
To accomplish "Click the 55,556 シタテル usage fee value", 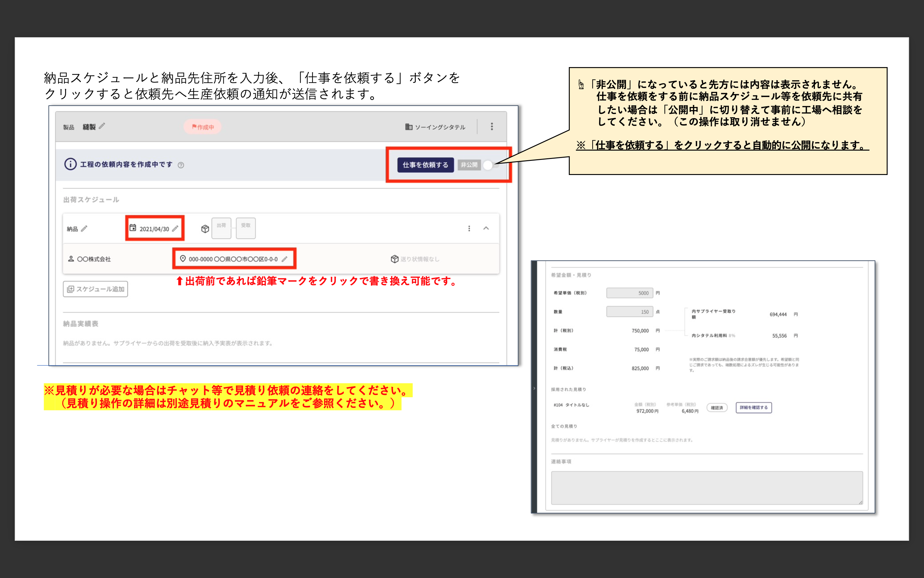I will tap(779, 336).
